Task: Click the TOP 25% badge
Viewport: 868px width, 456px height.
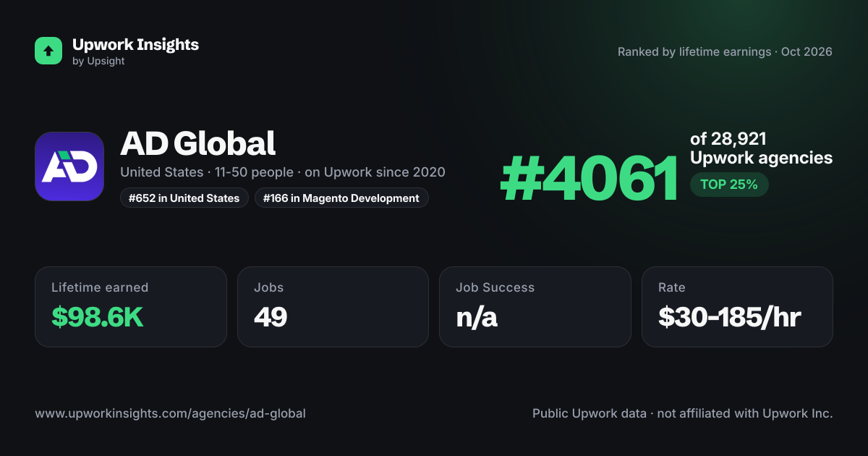Action: pyautogui.click(x=729, y=185)
